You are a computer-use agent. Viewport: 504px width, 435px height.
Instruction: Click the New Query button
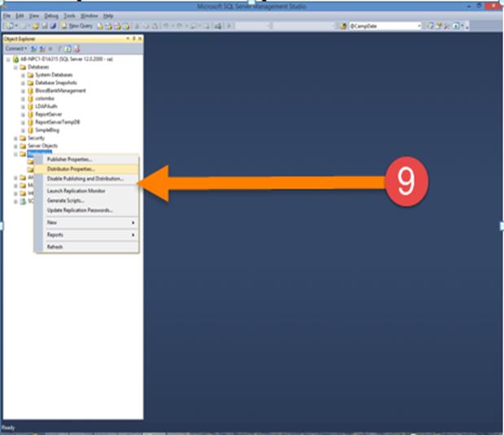point(77,26)
